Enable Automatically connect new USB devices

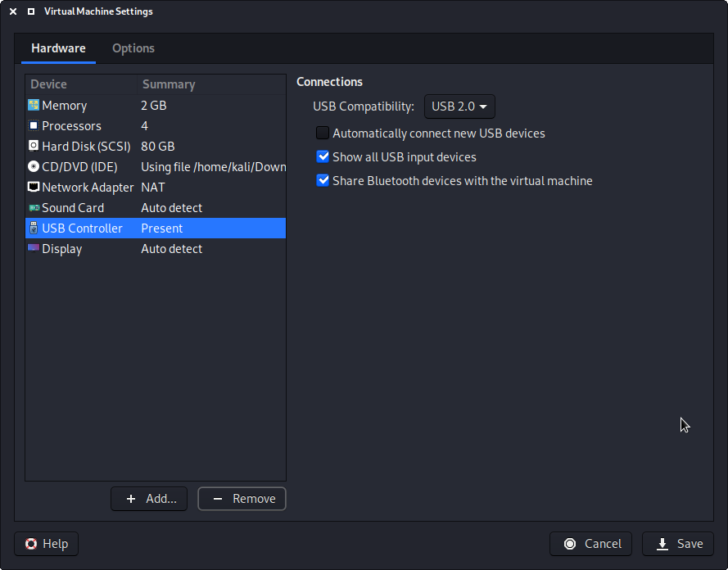(x=323, y=133)
